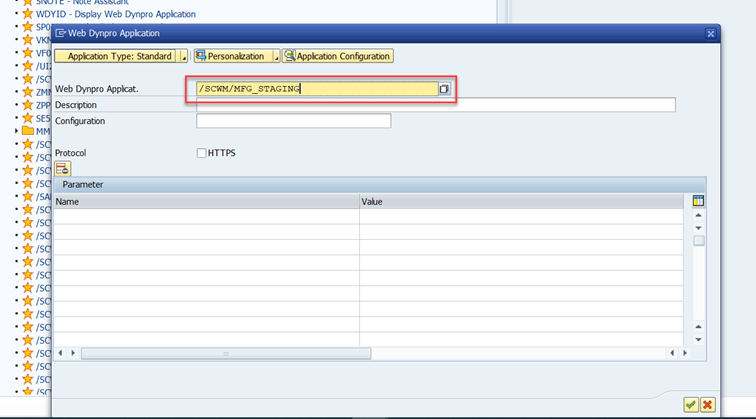Open the table column settings icon
756x419 pixels.
pyautogui.click(x=698, y=201)
